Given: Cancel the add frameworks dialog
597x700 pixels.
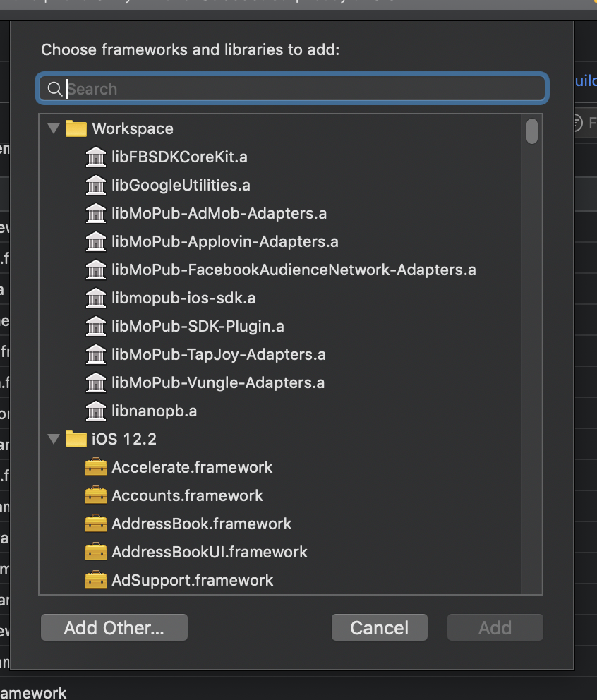Looking at the screenshot, I should [379, 627].
